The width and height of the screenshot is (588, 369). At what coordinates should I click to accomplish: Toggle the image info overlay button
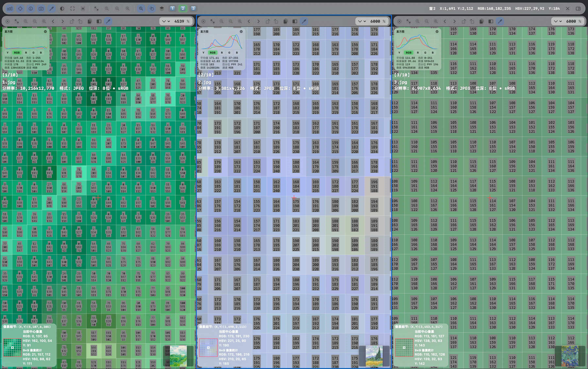[31, 8]
